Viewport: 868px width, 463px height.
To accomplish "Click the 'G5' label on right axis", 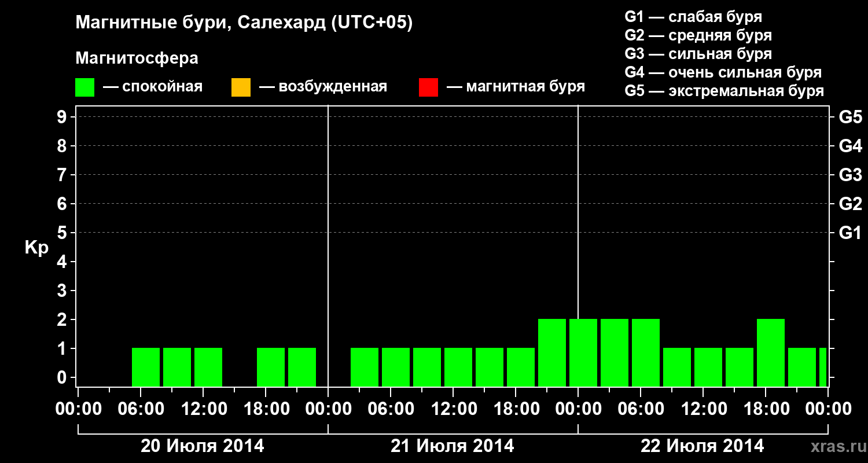I will tap(851, 117).
